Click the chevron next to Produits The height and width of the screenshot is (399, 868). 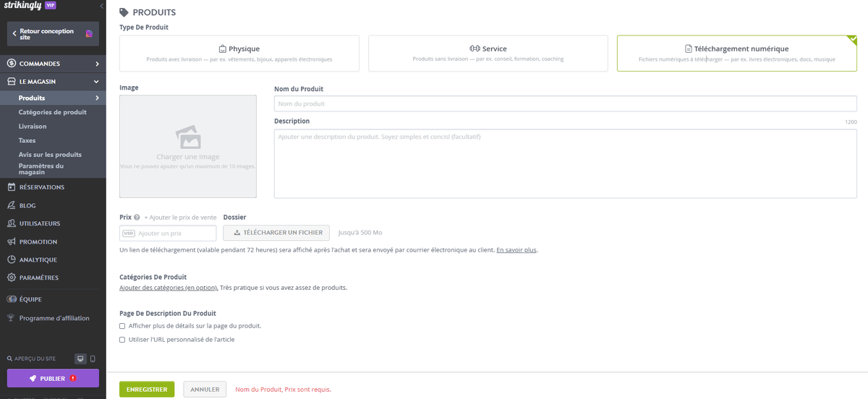coord(97,98)
